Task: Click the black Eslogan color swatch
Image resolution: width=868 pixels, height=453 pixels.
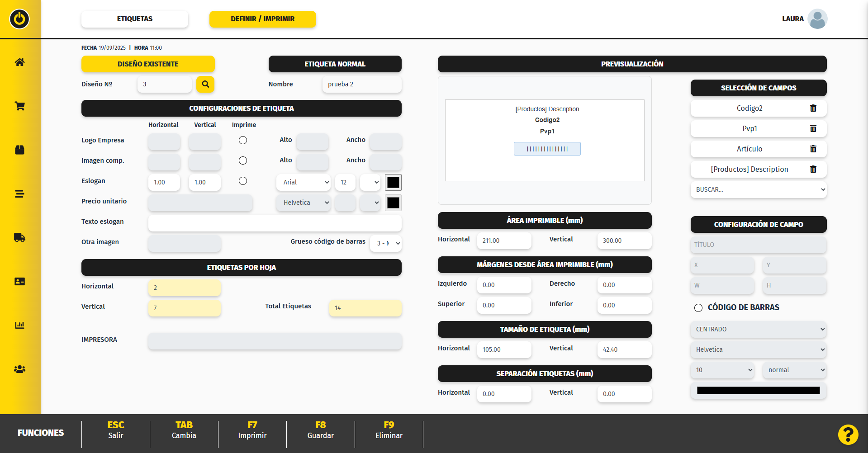Action: (393, 182)
